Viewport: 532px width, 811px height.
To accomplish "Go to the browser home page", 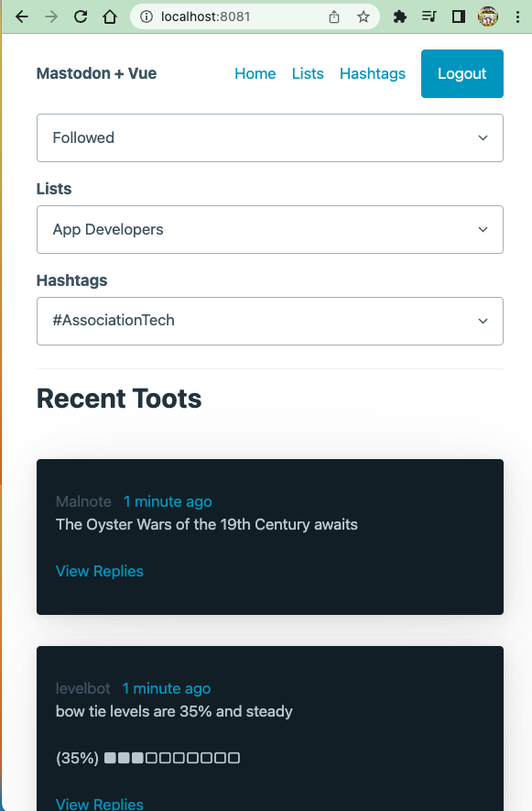I will click(112, 16).
